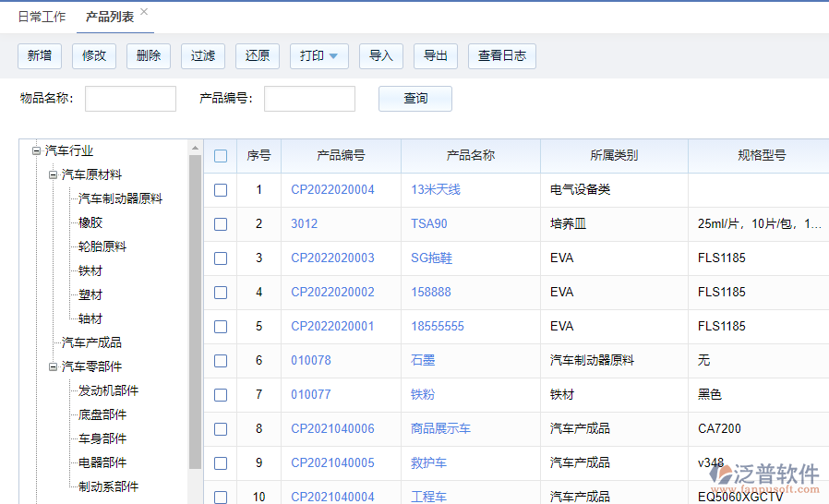Toggle the select-all checkbox in table header
This screenshot has height=504, width=829.
pyautogui.click(x=221, y=156)
